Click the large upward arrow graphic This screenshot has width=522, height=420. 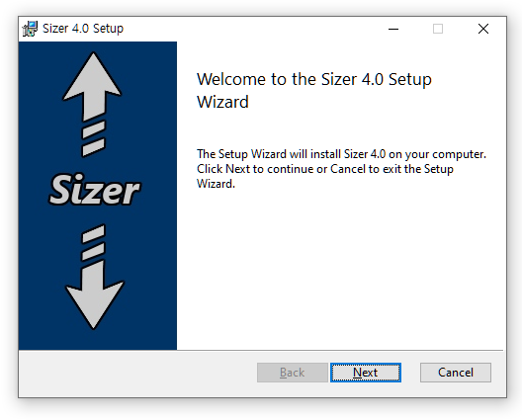[92, 86]
